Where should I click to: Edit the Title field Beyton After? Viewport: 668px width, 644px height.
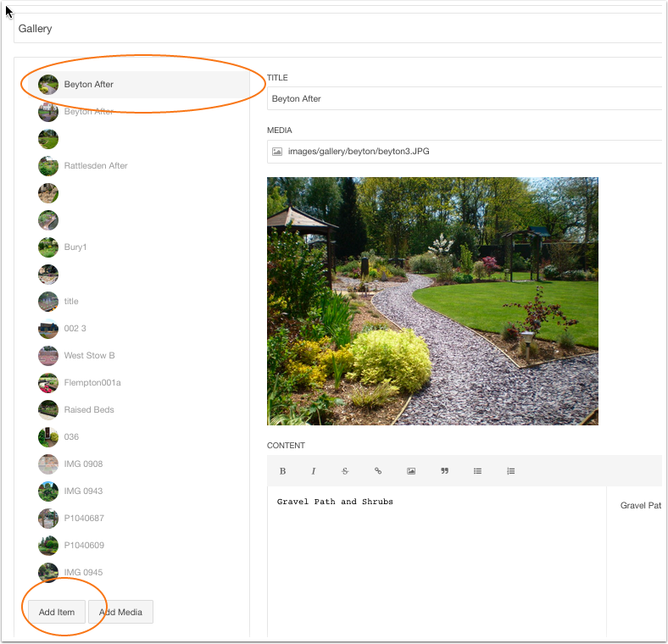tap(465, 98)
